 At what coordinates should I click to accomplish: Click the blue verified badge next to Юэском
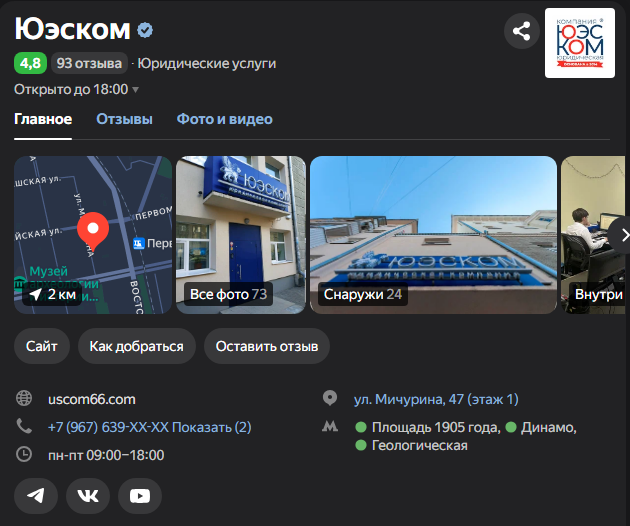coord(145,30)
